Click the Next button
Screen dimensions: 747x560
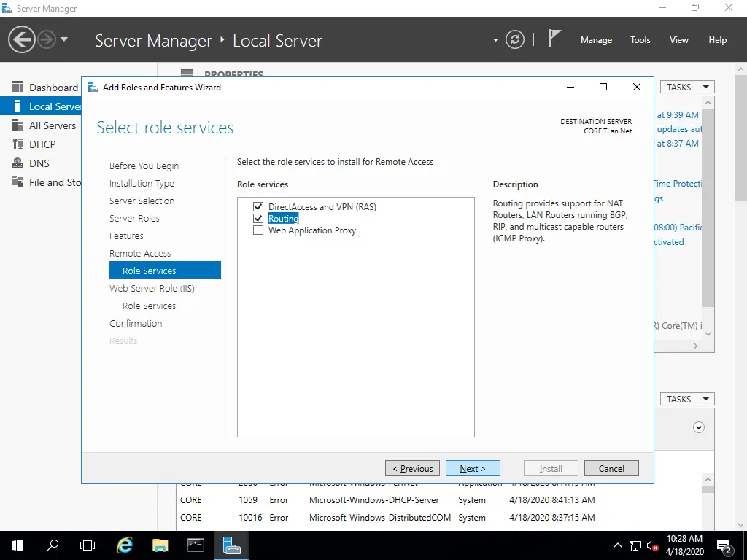pyautogui.click(x=473, y=468)
